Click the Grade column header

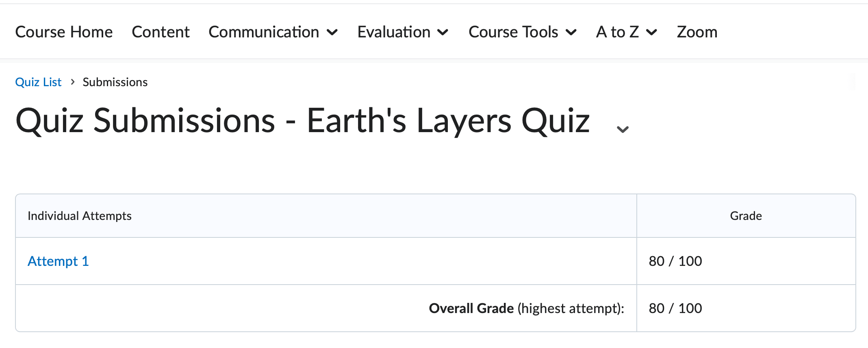tap(746, 216)
